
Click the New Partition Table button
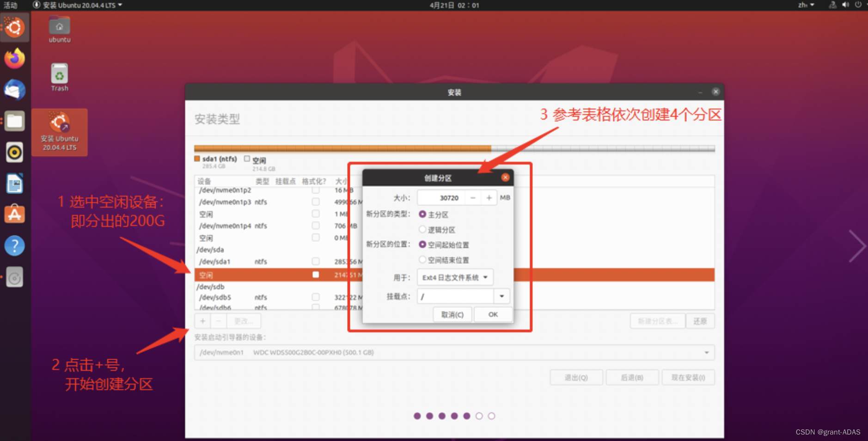(658, 321)
